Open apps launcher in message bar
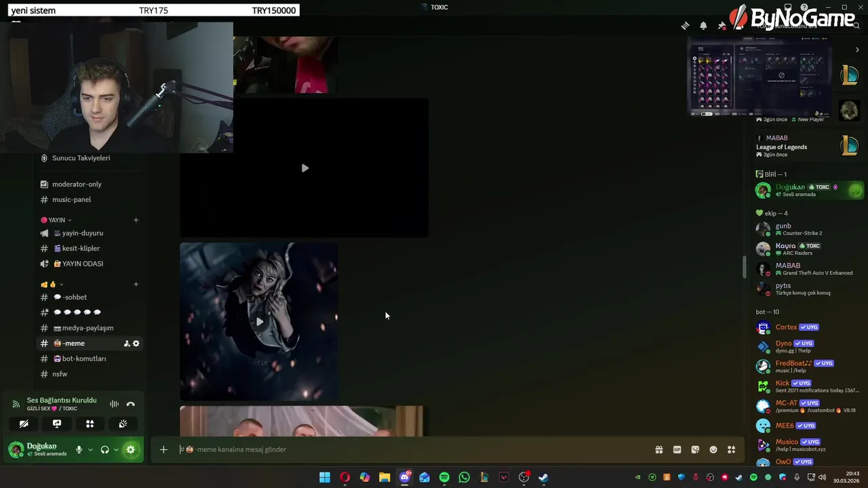The height and width of the screenshot is (488, 868). pos(731,449)
